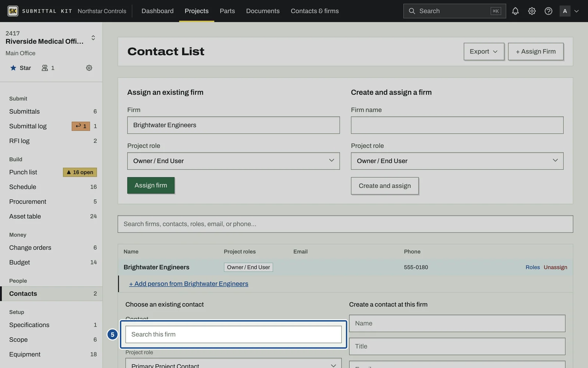Open the Primary Project Contact role dropdown

click(233, 364)
